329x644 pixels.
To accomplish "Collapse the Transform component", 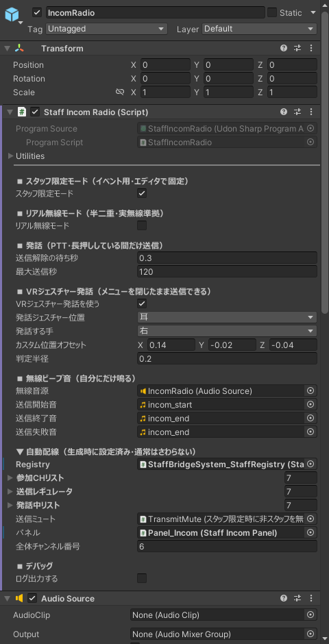I will click(7, 49).
